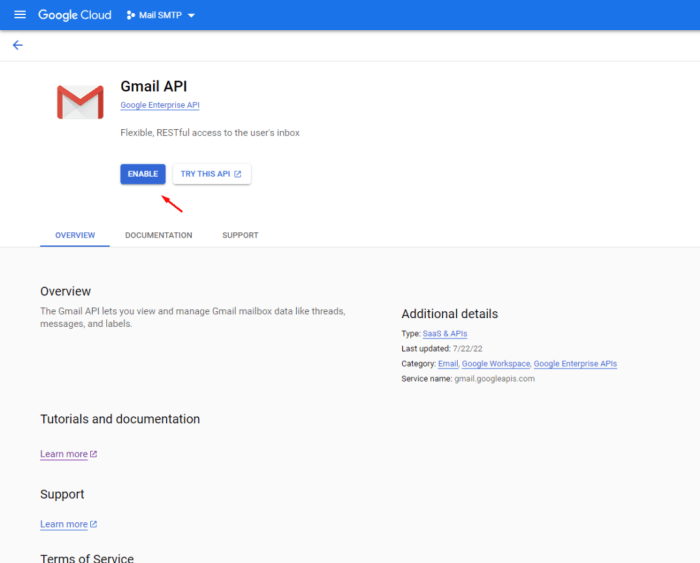Switch to the DOCUMENTATION tab

[x=158, y=235]
